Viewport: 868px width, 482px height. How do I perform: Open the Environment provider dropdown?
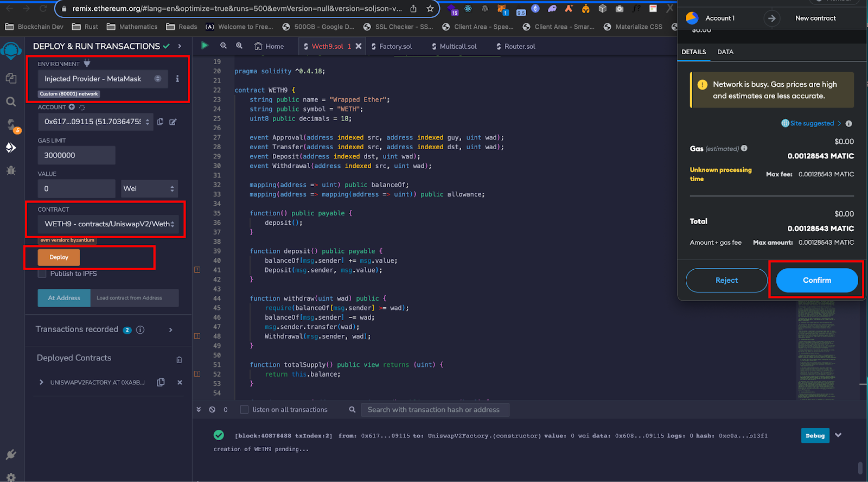point(103,79)
